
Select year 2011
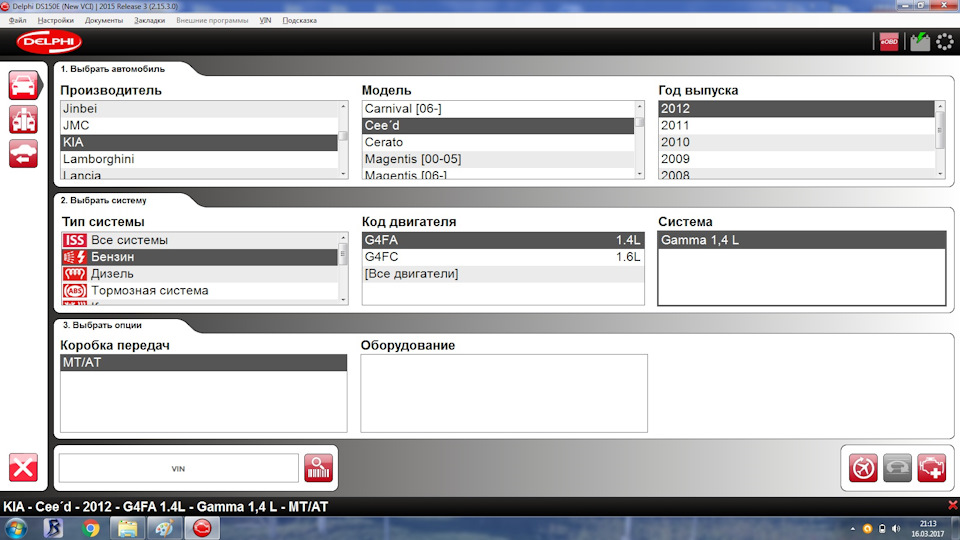pos(797,126)
